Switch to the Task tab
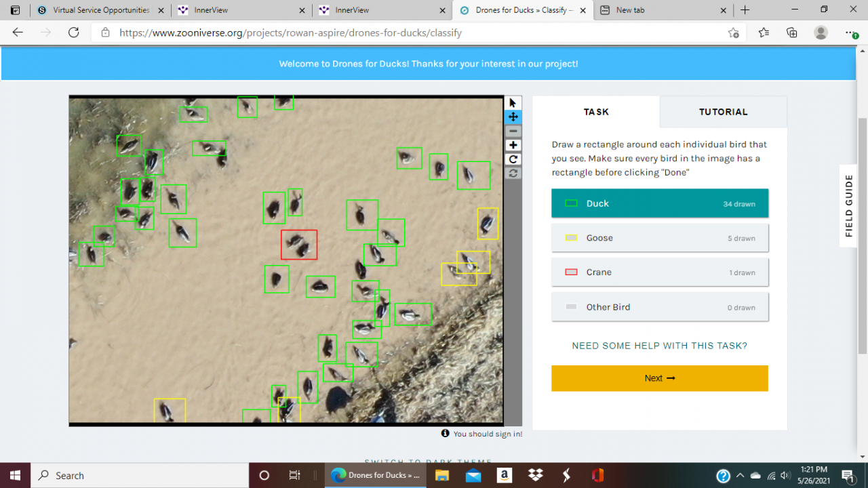The image size is (868, 488). click(596, 112)
